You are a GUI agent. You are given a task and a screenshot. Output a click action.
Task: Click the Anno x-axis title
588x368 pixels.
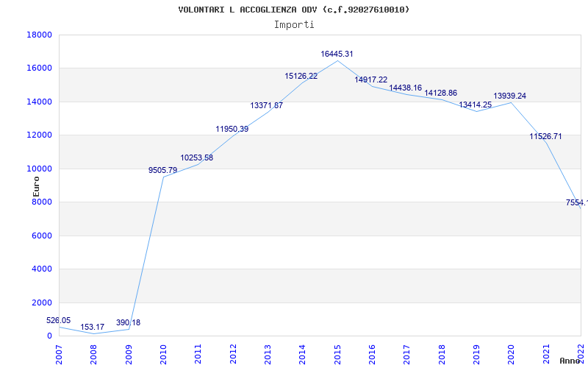(570, 361)
